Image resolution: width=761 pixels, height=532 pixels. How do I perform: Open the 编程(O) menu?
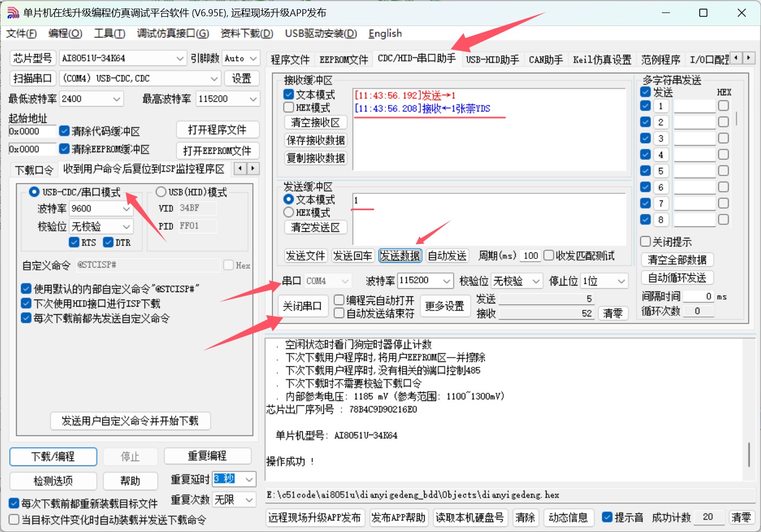pyautogui.click(x=65, y=34)
